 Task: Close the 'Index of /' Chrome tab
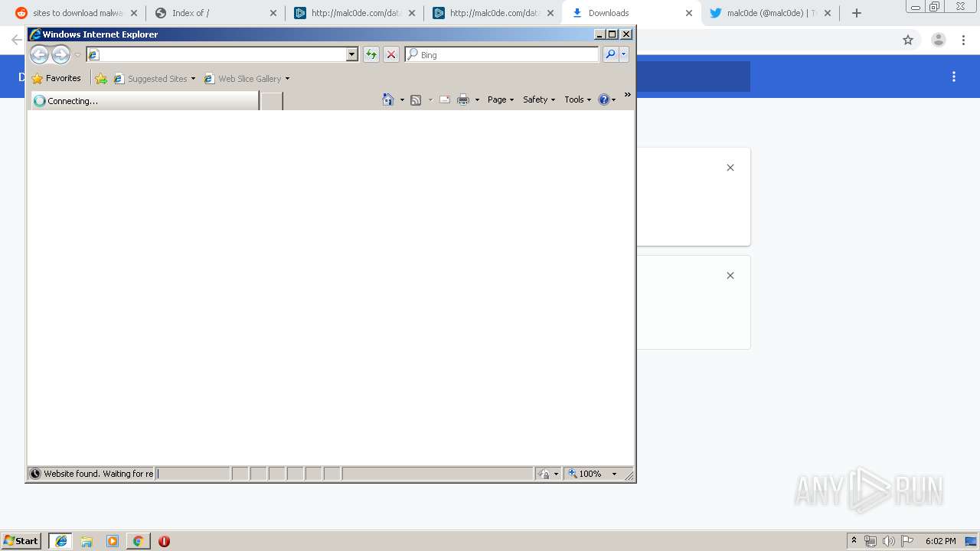pos(273,13)
